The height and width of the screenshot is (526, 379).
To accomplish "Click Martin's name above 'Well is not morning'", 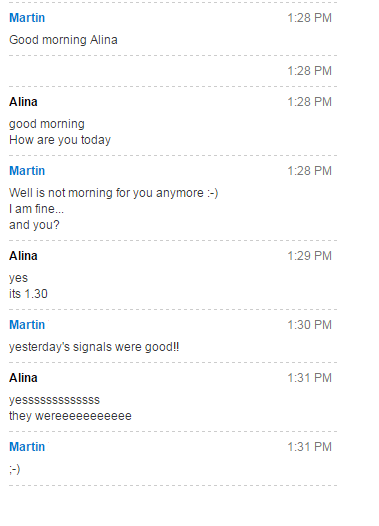I will 27,171.
